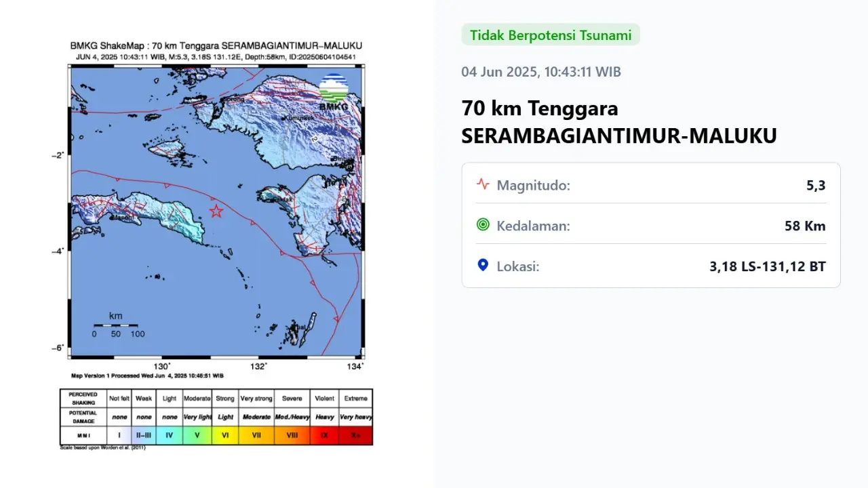Click the 'Tidak Berpotensi Tsunami' badge
868x488 pixels.
click(551, 35)
